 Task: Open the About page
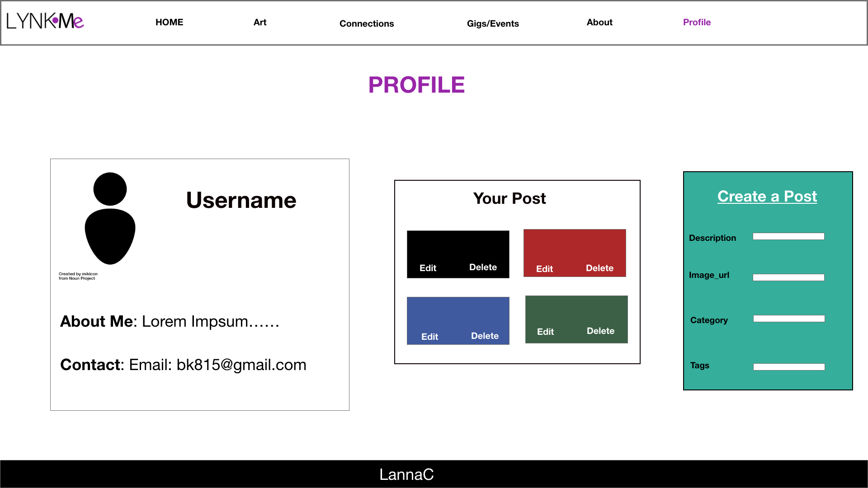point(599,22)
